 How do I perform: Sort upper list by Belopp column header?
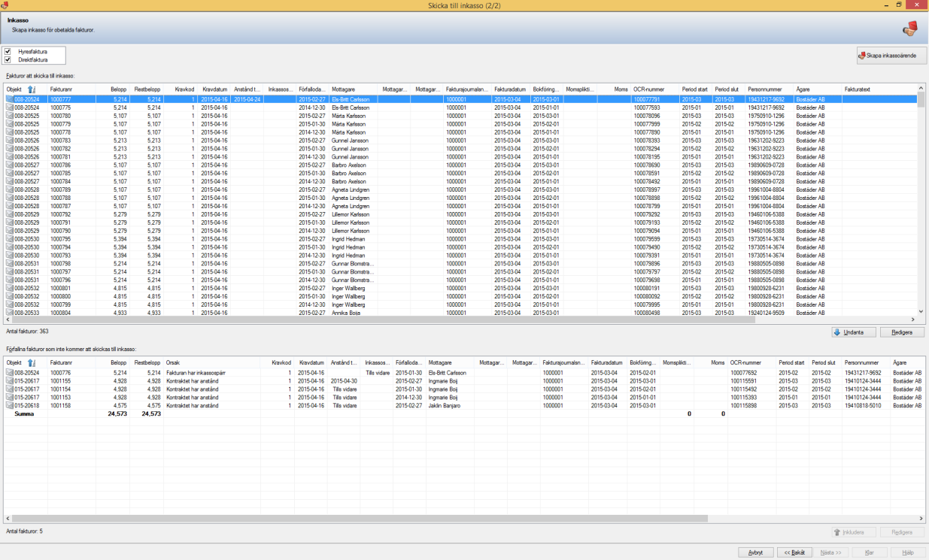[111, 89]
